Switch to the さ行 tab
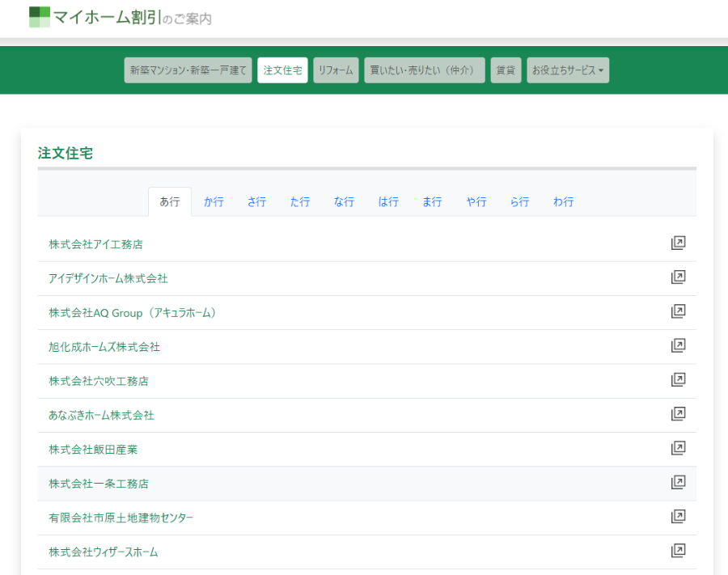The image size is (728, 575). coord(256,202)
